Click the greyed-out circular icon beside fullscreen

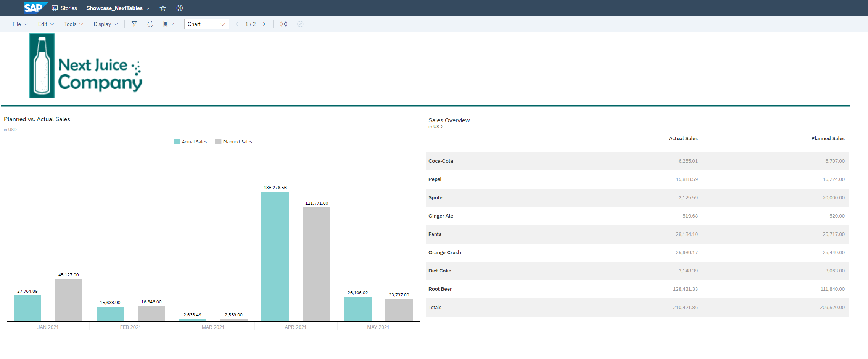300,24
